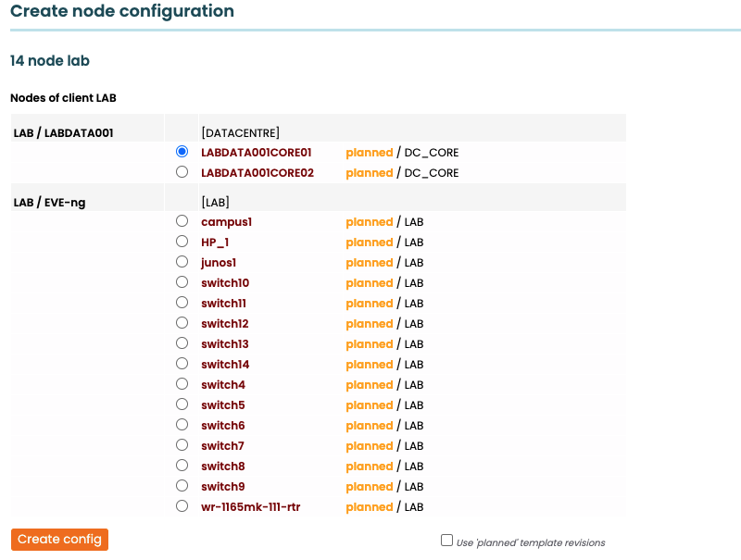Click the Create config button
741x560 pixels.
click(59, 540)
